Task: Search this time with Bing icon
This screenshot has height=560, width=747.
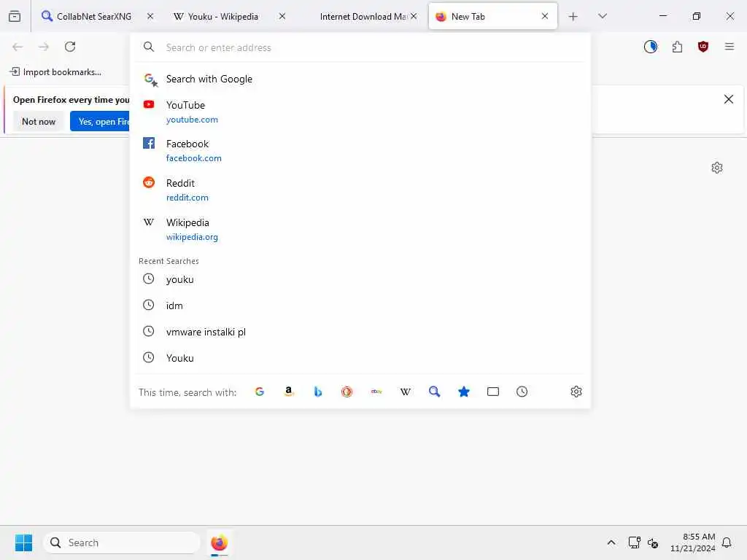Action: point(318,392)
